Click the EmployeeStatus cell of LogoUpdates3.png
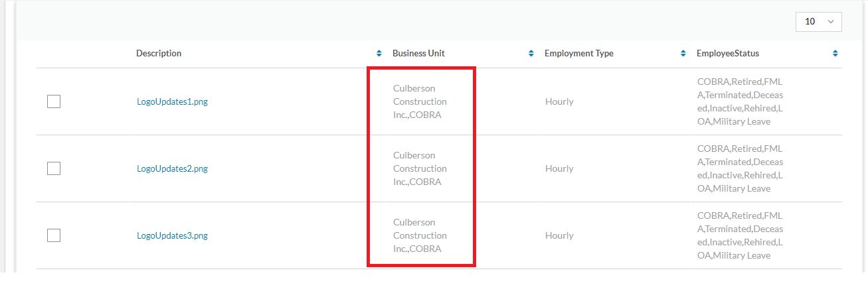868x305 pixels. (x=740, y=235)
